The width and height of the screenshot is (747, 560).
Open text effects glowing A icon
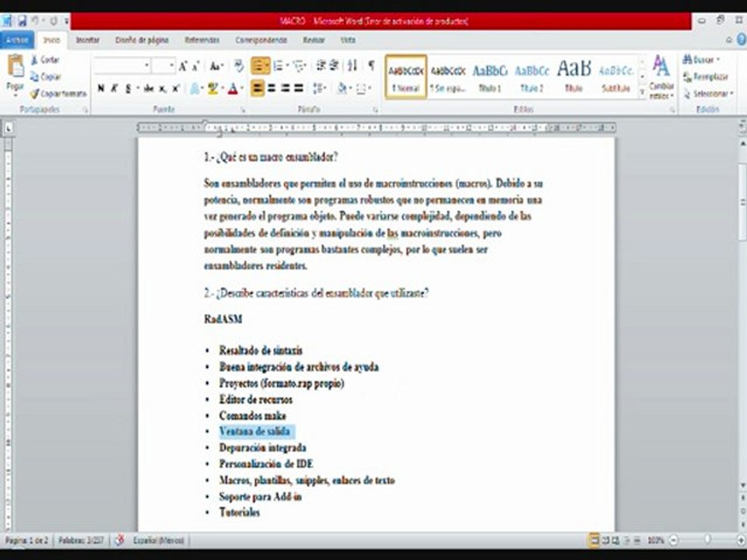(195, 89)
